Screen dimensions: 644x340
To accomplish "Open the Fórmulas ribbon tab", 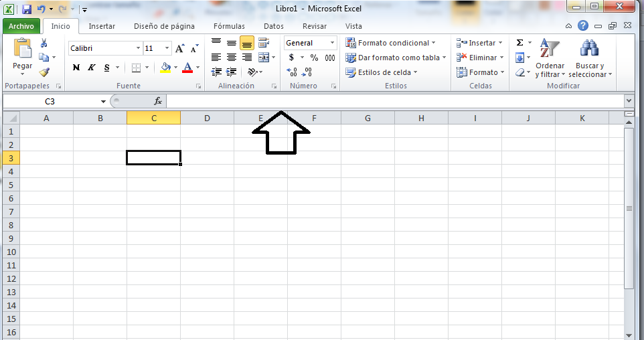I will click(x=229, y=26).
